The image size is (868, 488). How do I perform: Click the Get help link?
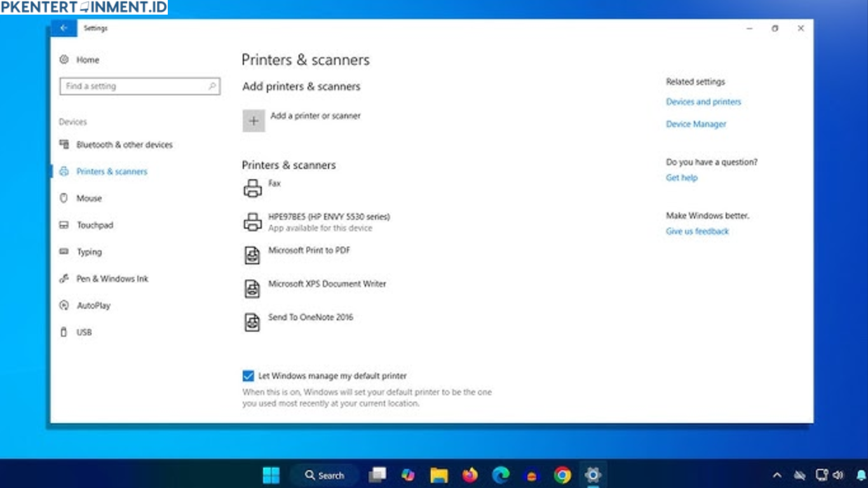(681, 178)
